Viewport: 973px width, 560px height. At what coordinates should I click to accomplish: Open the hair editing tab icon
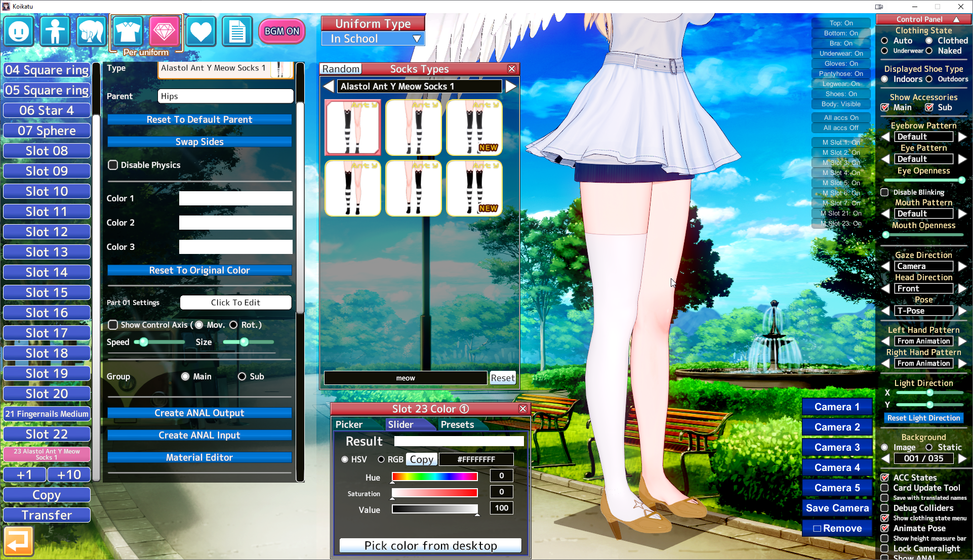(91, 31)
